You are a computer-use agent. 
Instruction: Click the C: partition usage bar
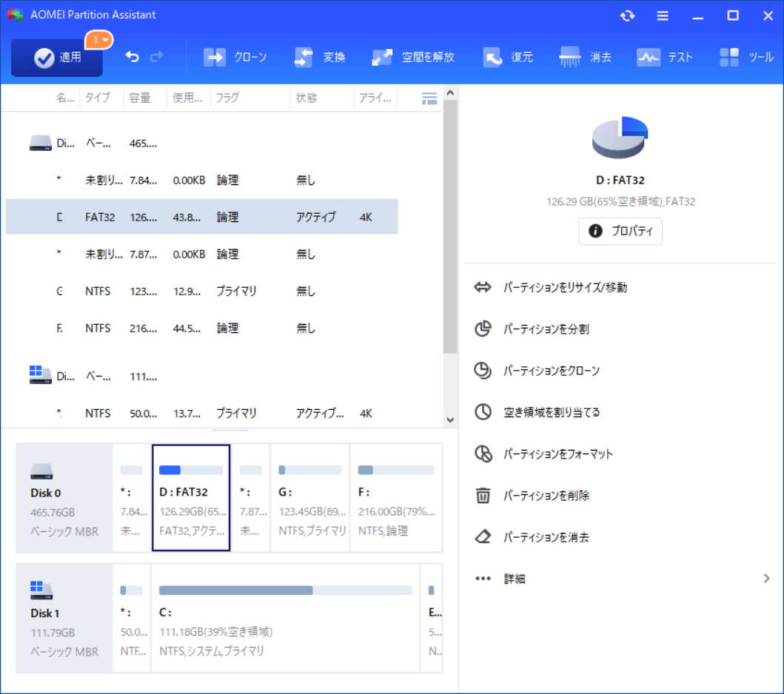tap(286, 590)
